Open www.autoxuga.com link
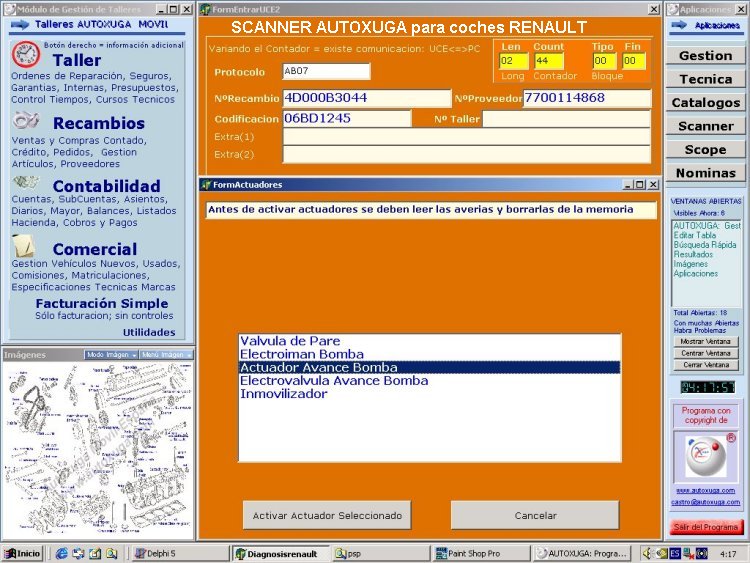This screenshot has width=750, height=563. [706, 490]
